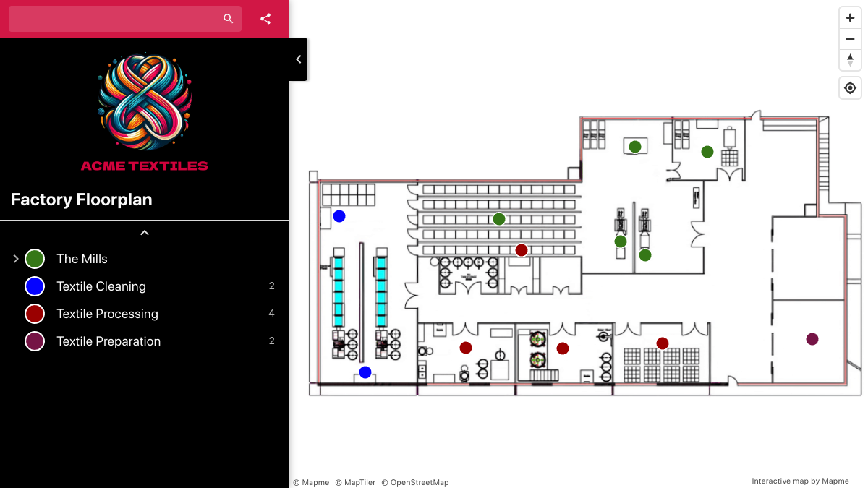Zoom out of the map
This screenshot has height=488, width=868.
coord(850,39)
